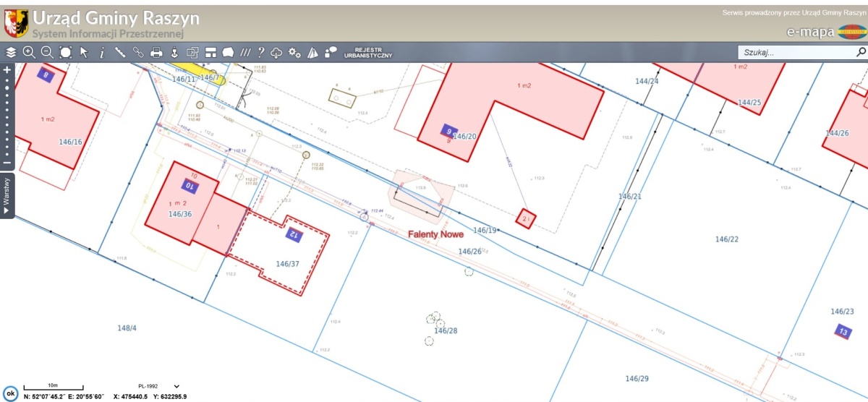Click the full extent view tool

pyautogui.click(x=66, y=52)
